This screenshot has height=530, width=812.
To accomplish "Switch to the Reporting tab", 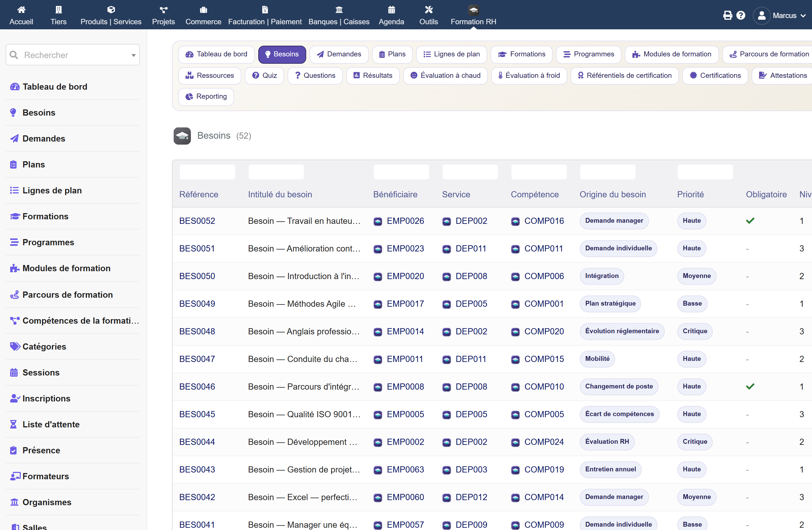I will coord(206,96).
